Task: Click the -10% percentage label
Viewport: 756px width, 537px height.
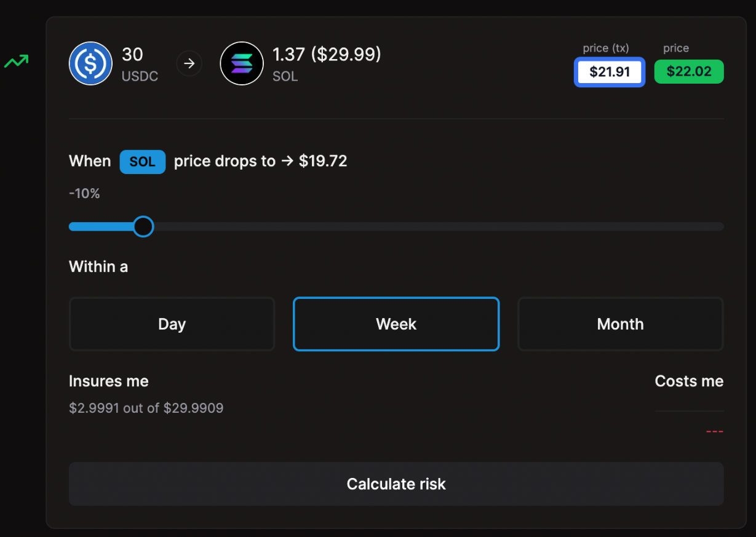Action: (x=84, y=194)
